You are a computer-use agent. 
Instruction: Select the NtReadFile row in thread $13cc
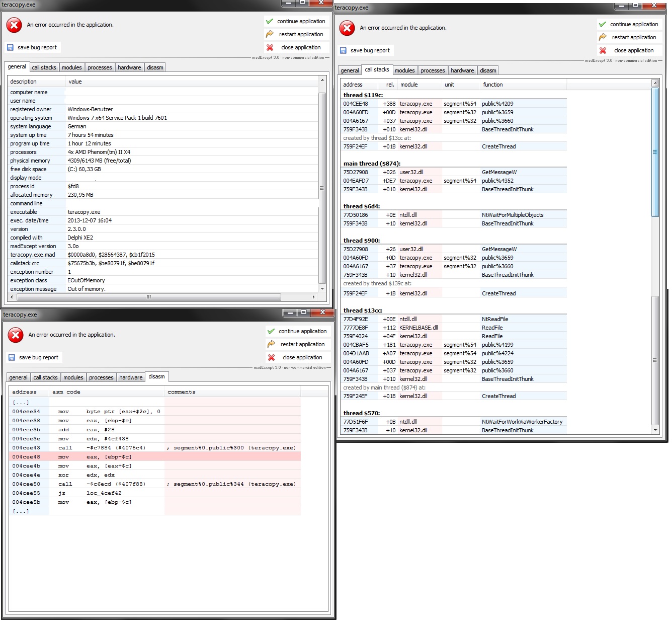[x=454, y=319]
